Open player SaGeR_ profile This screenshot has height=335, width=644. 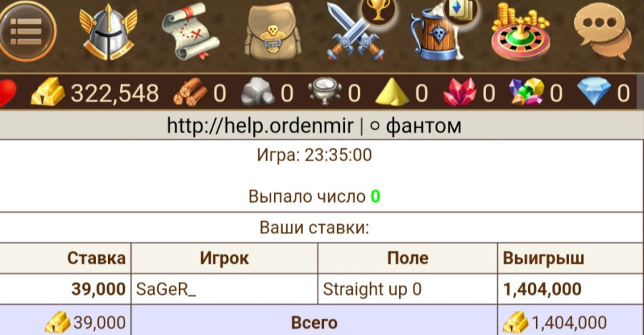tap(166, 289)
